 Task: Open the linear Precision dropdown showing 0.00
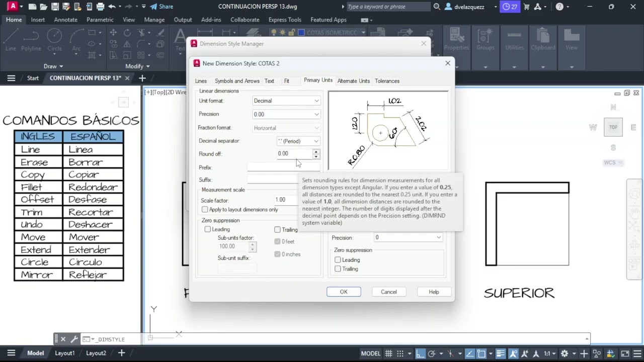pos(286,114)
